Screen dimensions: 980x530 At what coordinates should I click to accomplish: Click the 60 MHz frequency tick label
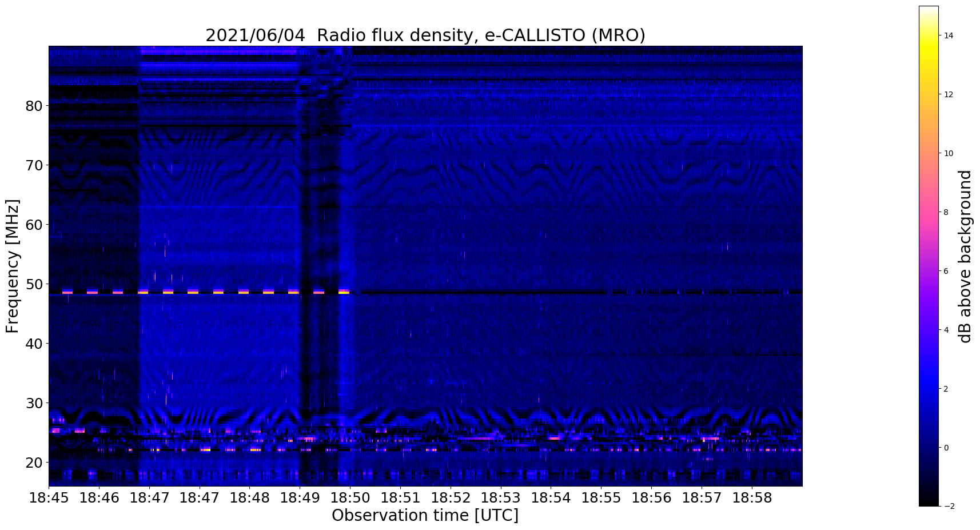pos(35,225)
